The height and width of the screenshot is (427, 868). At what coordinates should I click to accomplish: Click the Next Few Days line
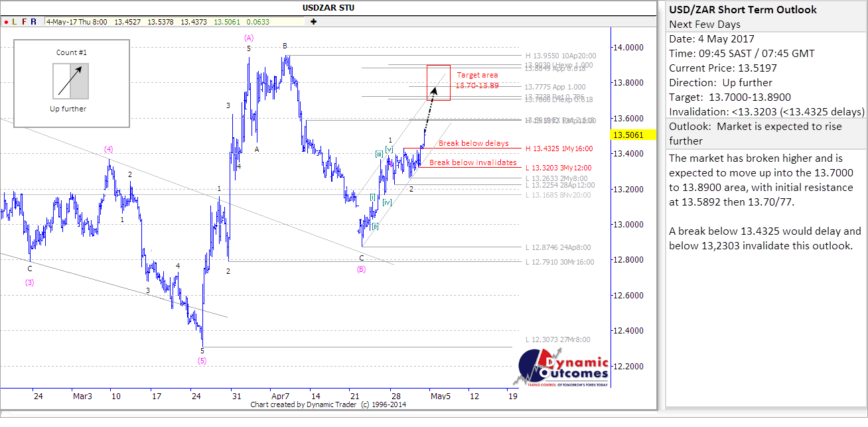pos(705,25)
